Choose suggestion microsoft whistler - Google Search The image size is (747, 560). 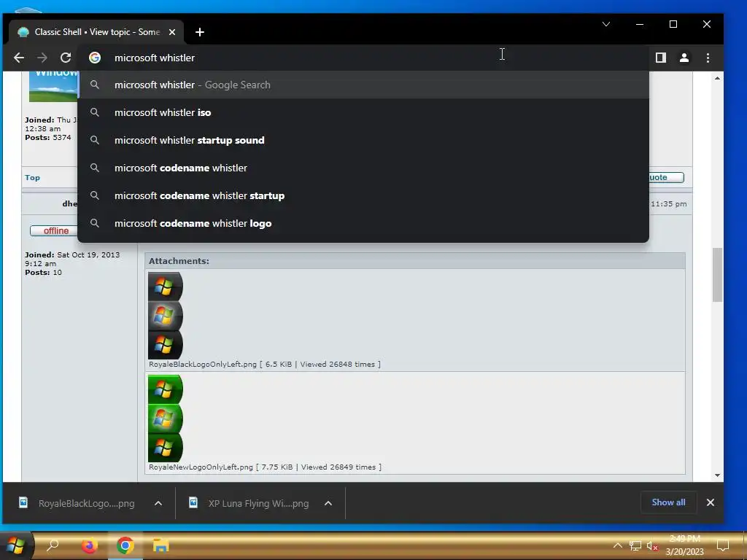click(363, 85)
